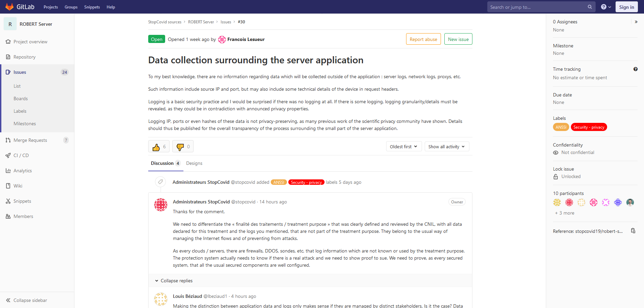Click the double-chevron to collapse right sidebar
Image resolution: width=644 pixels, height=308 pixels.
pos(636,22)
